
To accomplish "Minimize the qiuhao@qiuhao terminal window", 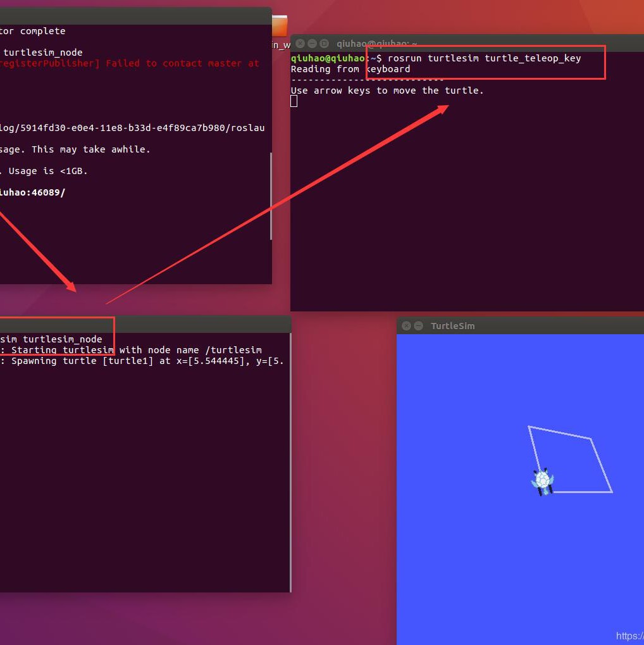I will 312,44.
